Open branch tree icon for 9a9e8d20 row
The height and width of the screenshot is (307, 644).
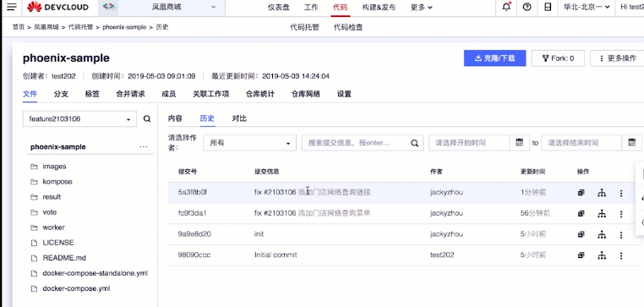coord(602,234)
